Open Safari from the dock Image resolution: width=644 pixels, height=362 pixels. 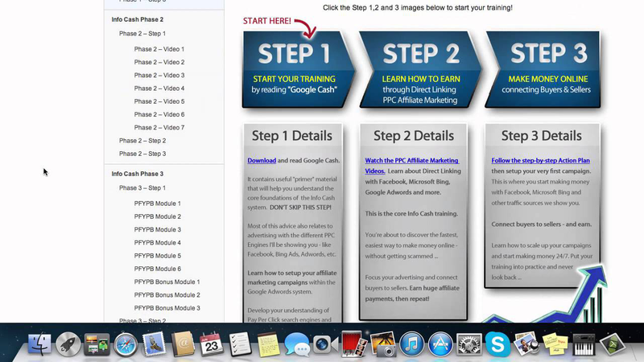pos(126,345)
